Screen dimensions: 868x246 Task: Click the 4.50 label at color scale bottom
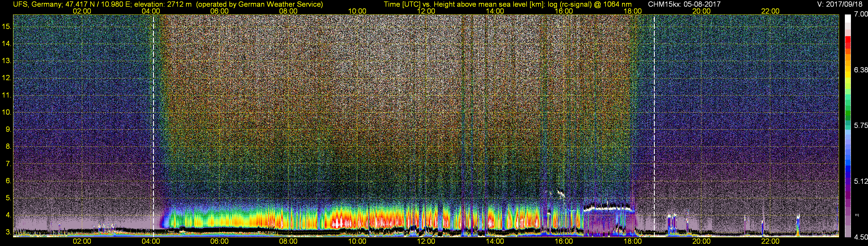[x=860, y=237]
